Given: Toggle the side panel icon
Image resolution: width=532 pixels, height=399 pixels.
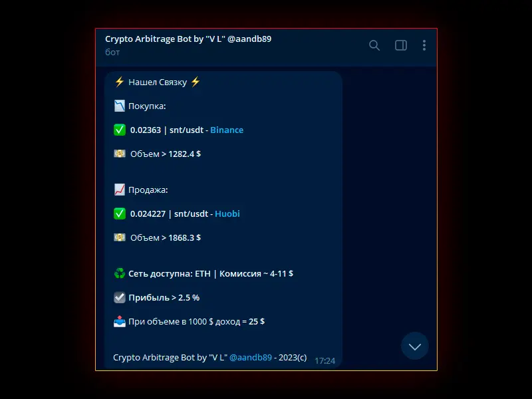Looking at the screenshot, I should (x=401, y=45).
